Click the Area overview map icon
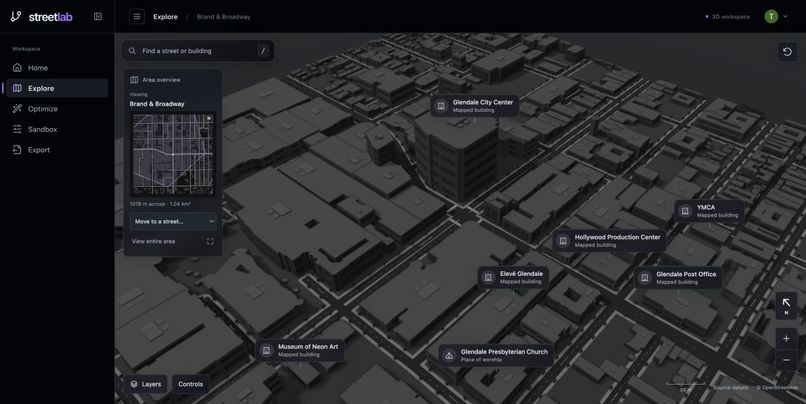Viewport: 806px width, 404px height. point(134,80)
